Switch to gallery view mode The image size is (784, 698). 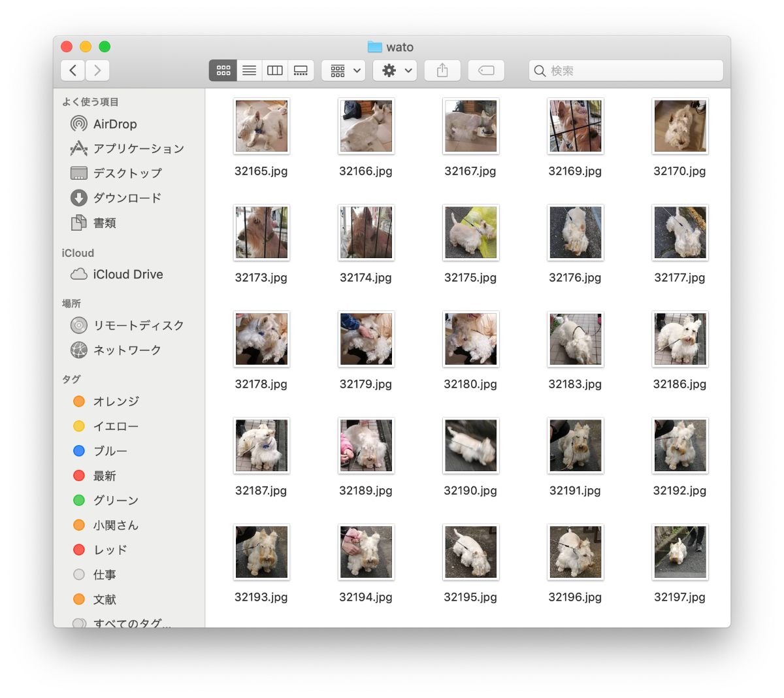click(x=301, y=71)
